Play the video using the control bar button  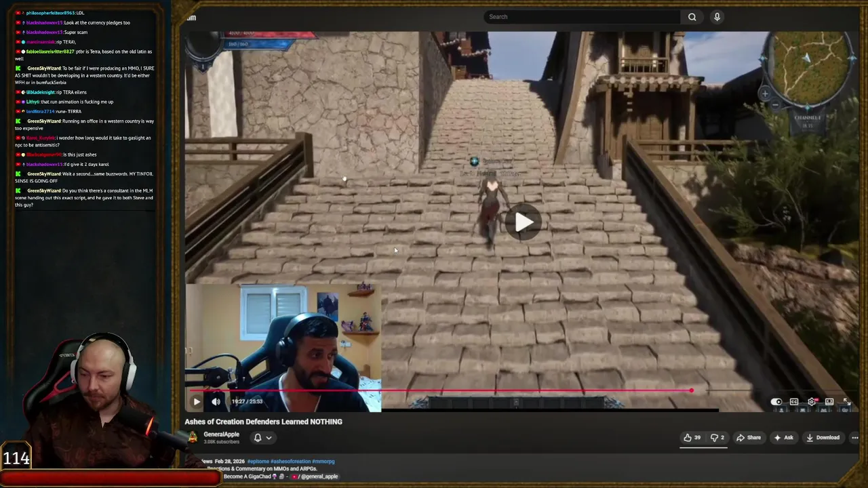pos(197,401)
